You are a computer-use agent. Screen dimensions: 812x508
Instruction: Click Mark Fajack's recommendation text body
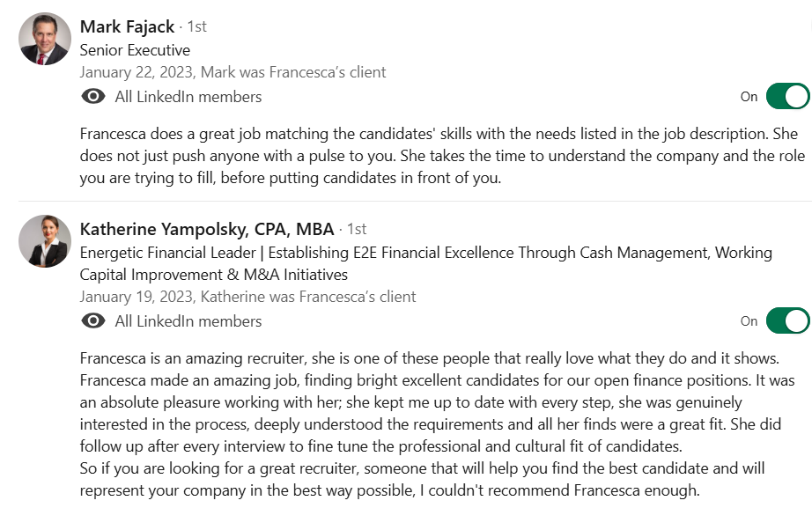pos(442,156)
